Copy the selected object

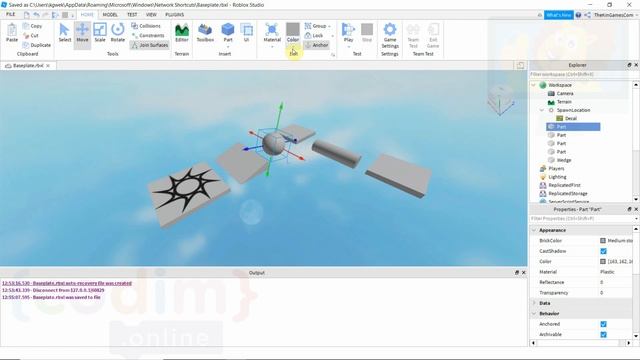coord(33,26)
